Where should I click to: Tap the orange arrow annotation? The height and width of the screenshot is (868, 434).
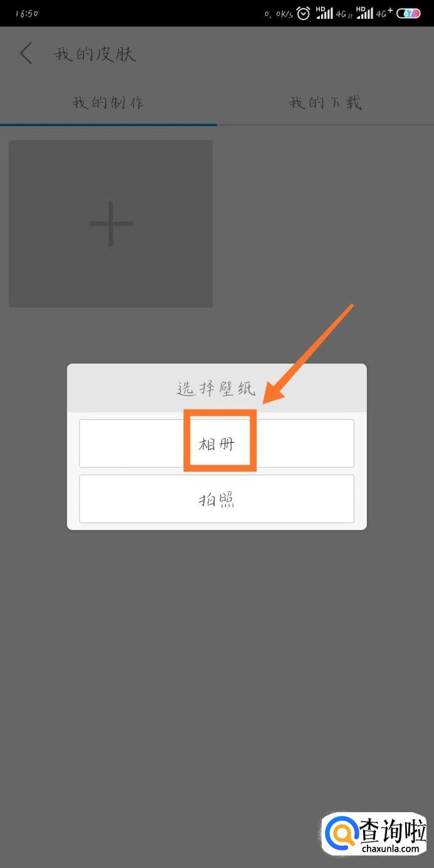pyautogui.click(x=309, y=354)
